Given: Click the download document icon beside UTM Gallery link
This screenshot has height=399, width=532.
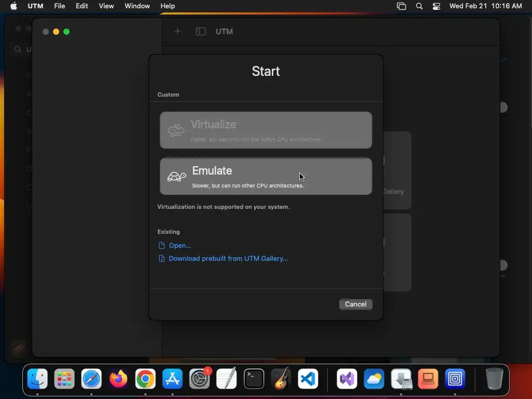Looking at the screenshot, I should pos(162,259).
